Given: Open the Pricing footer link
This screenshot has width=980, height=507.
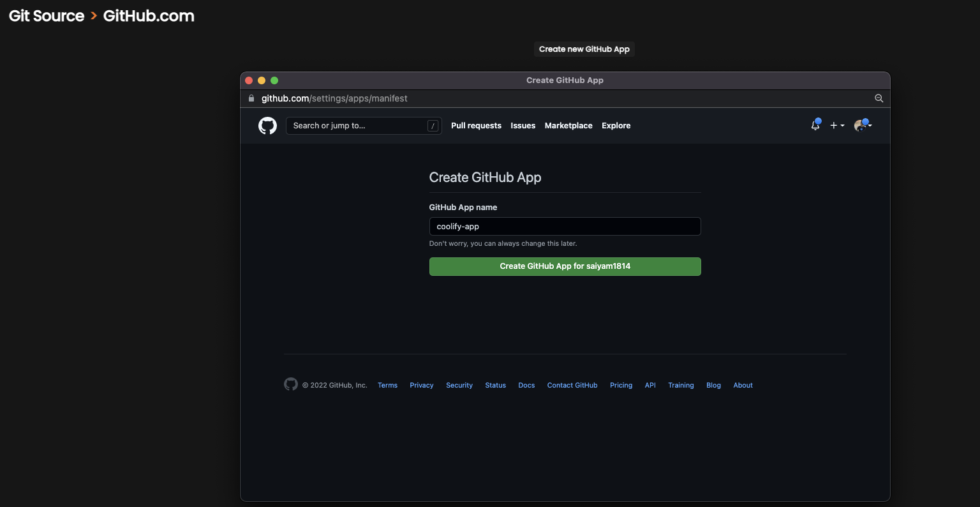Looking at the screenshot, I should coord(621,385).
